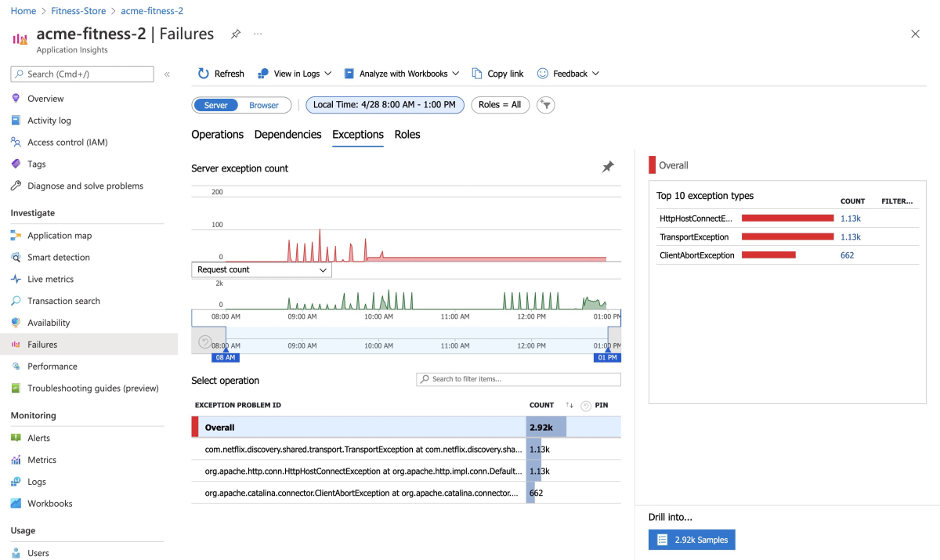Image resolution: width=940 pixels, height=560 pixels.
Task: Open Live metrics in the sidebar
Action: 50,280
